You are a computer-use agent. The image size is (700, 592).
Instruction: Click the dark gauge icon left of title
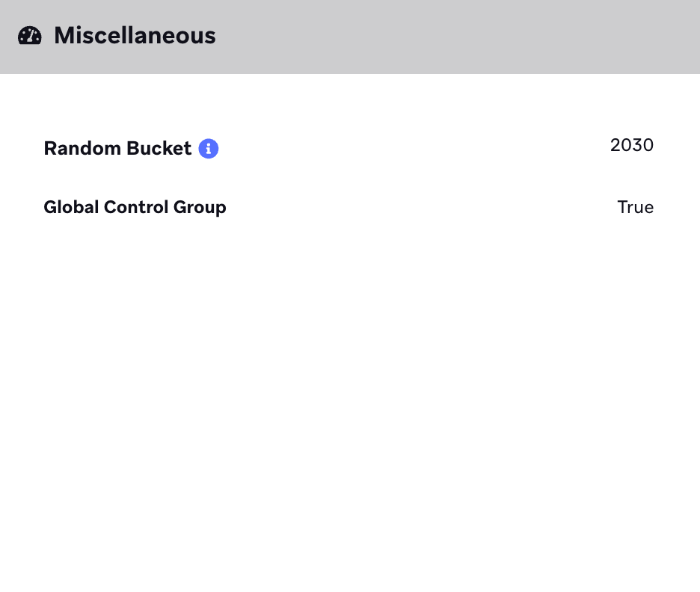[x=30, y=36]
